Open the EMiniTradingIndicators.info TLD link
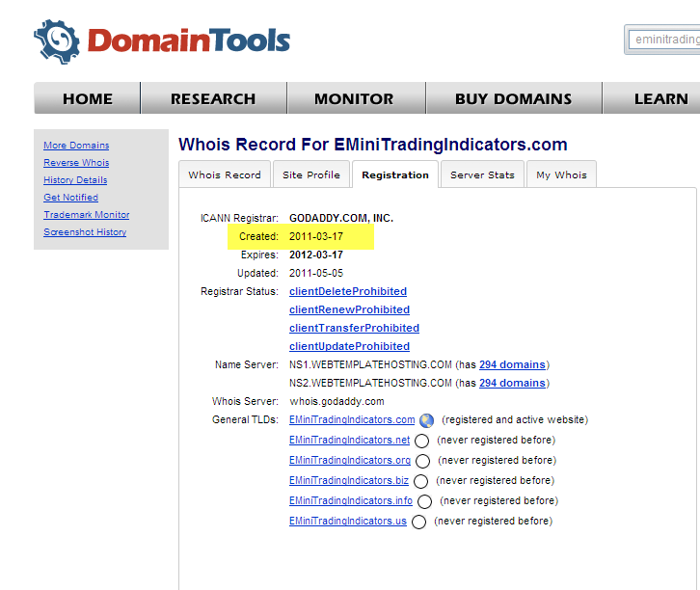The image size is (700, 590). point(351,500)
